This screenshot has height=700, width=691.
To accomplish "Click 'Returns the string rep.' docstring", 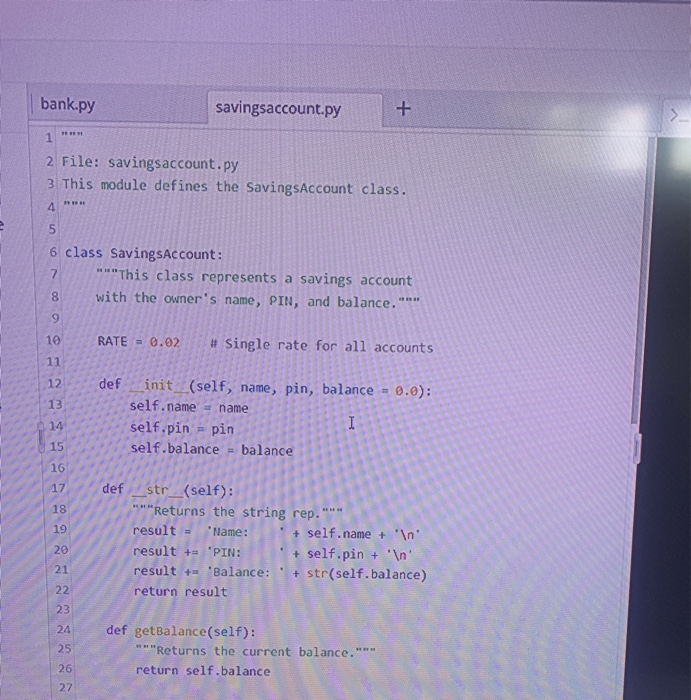I will (237, 512).
